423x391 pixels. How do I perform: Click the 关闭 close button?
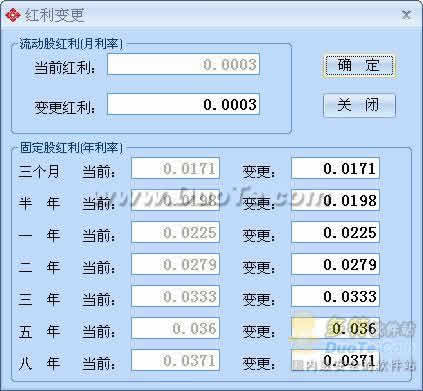pyautogui.click(x=359, y=105)
